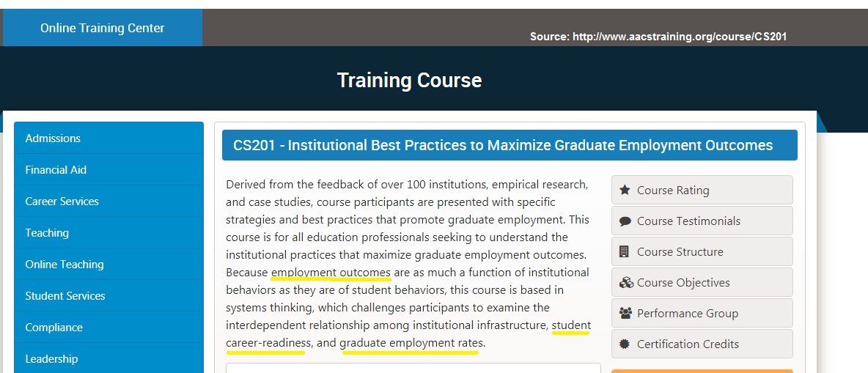Viewport: 868px width, 373px height.
Task: Click the aacstraining.org source URL
Action: 680,37
